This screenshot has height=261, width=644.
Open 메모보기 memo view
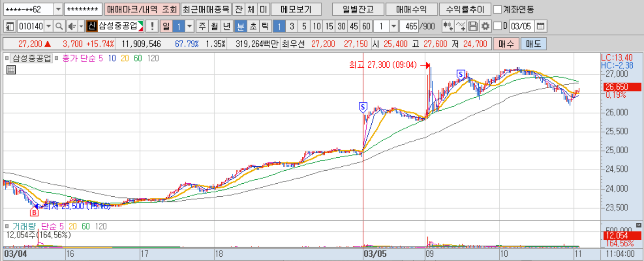297,9
